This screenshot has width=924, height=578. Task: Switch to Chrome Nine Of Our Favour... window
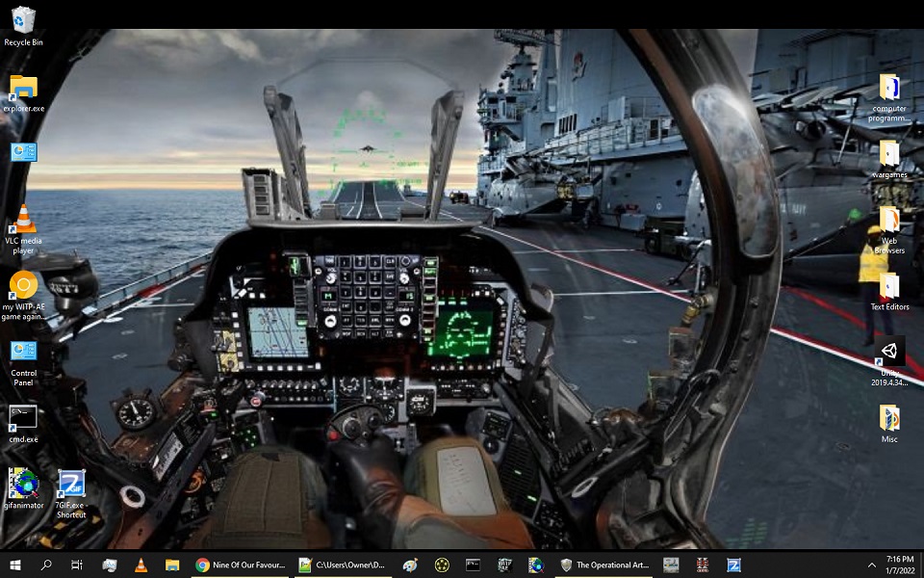[241, 565]
